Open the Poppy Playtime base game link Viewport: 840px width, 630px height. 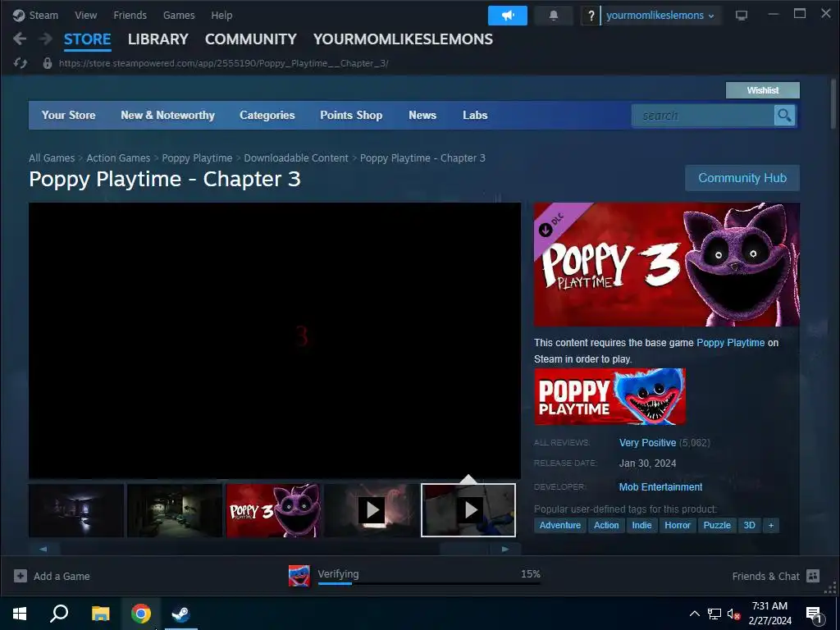[730, 342]
